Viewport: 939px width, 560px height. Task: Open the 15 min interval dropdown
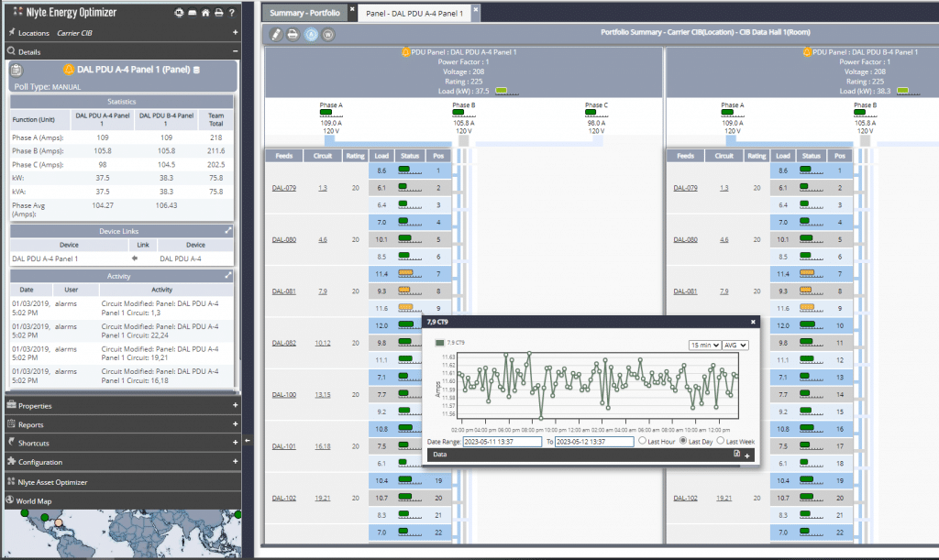pyautogui.click(x=704, y=346)
